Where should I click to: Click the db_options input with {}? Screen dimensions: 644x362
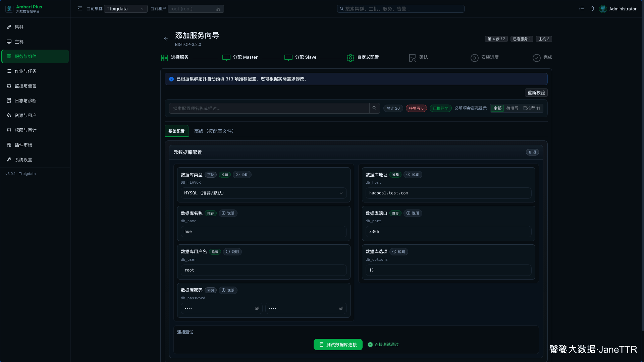[448, 270]
